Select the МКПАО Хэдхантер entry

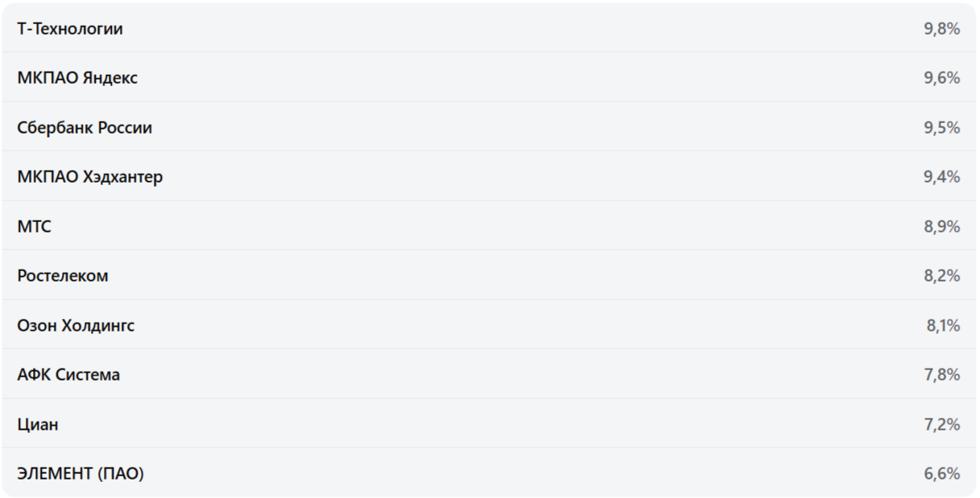pyautogui.click(x=89, y=177)
